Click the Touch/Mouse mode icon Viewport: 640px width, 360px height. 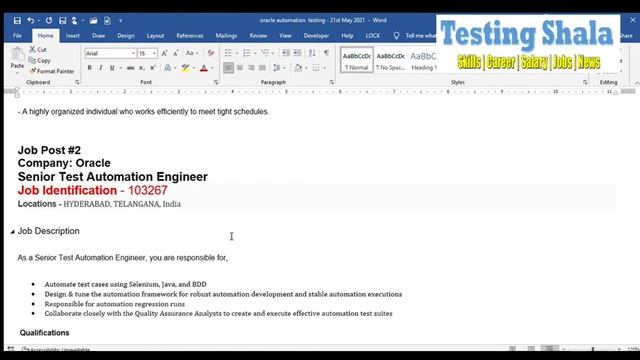point(74,20)
